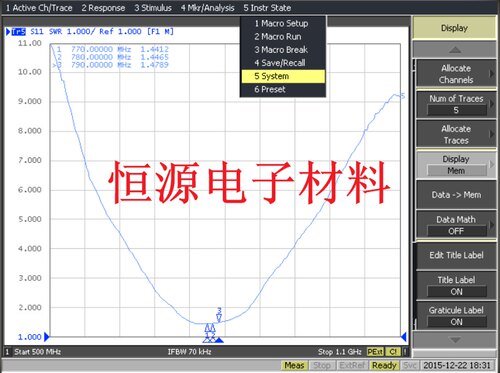Choose Macro Run menu entry

(x=283, y=37)
